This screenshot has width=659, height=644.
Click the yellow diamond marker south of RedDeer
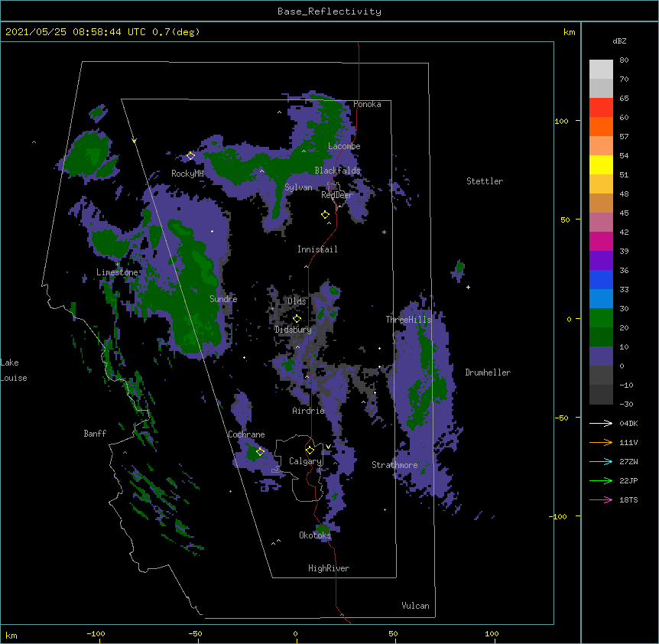(325, 214)
